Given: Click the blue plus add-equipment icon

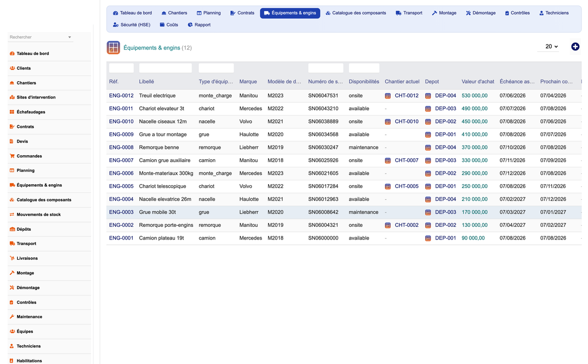Looking at the screenshot, I should pos(575,47).
